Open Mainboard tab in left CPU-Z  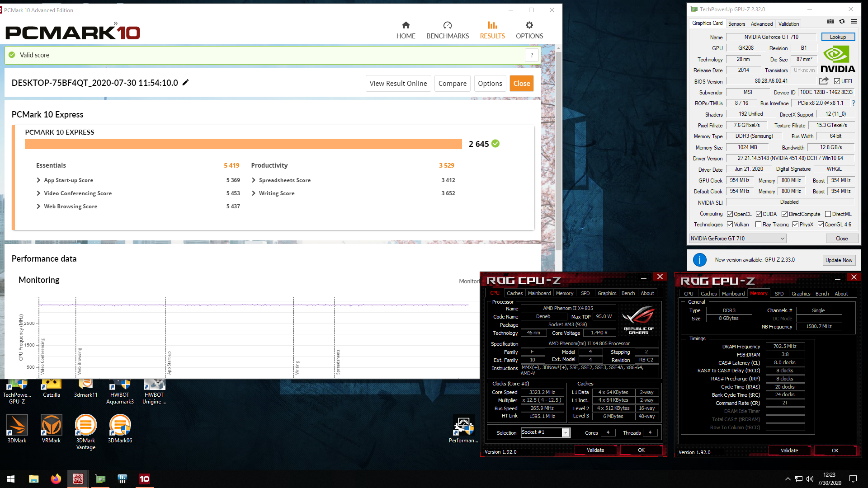tap(539, 293)
